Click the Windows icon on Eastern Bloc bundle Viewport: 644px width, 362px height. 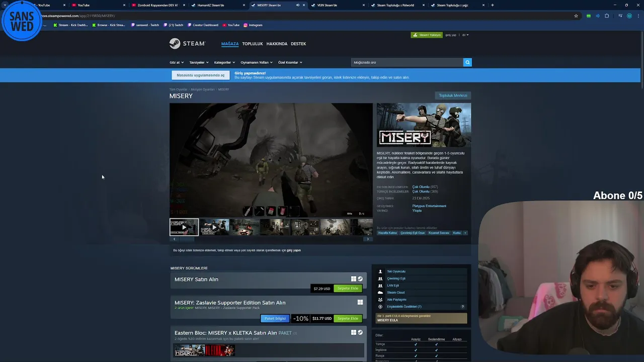(x=354, y=332)
